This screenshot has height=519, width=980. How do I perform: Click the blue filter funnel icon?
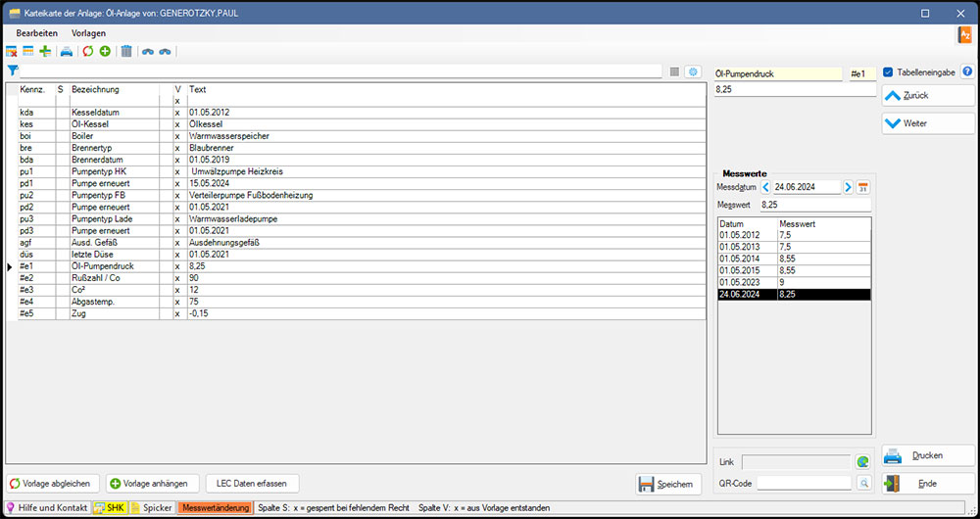[x=12, y=71]
